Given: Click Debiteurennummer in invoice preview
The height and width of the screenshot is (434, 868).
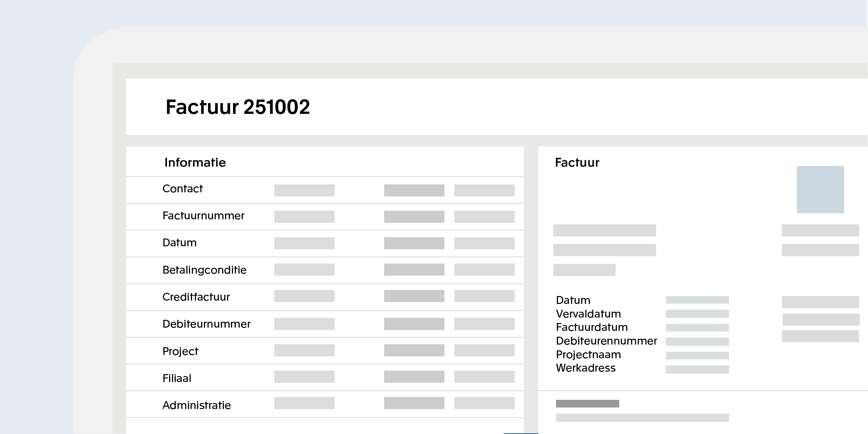Looking at the screenshot, I should [606, 341].
